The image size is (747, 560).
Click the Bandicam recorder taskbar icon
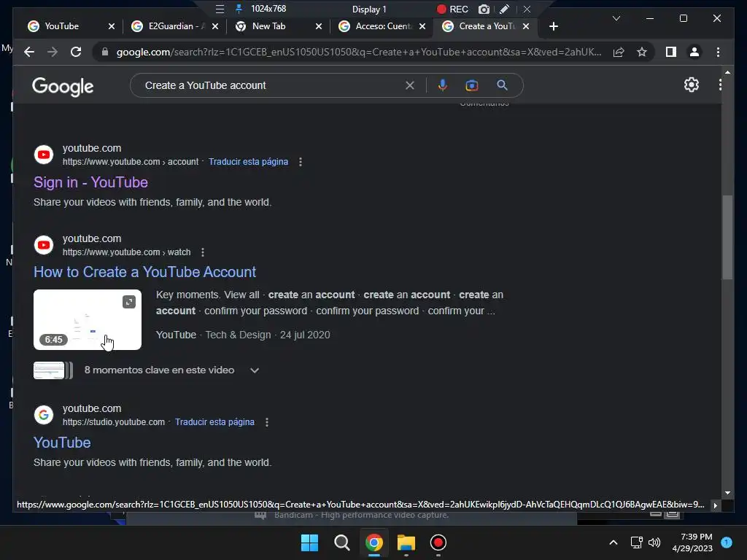click(438, 542)
